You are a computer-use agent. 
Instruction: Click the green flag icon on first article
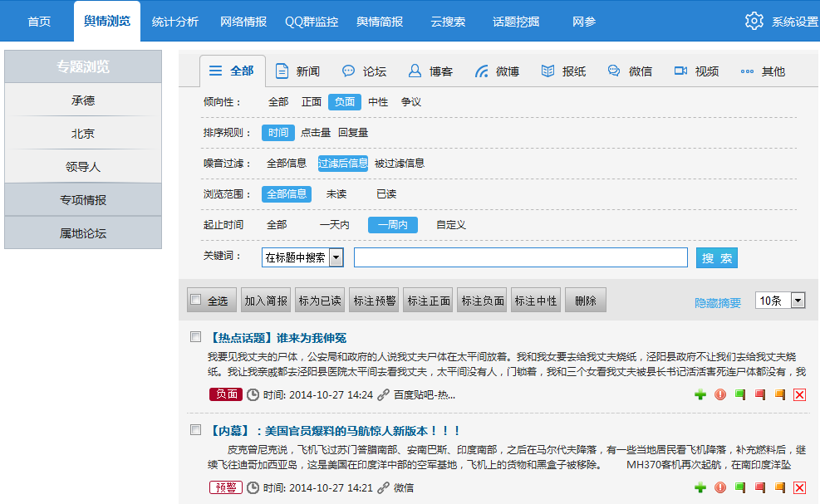740,395
